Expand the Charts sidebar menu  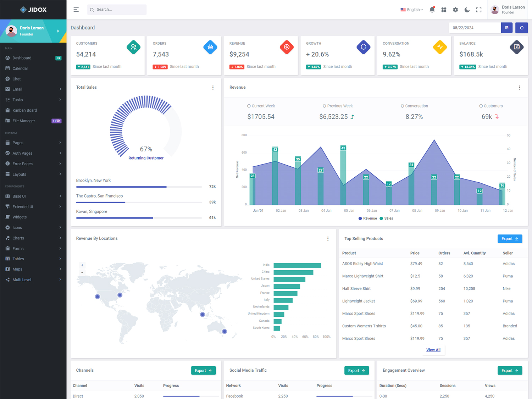(18, 238)
